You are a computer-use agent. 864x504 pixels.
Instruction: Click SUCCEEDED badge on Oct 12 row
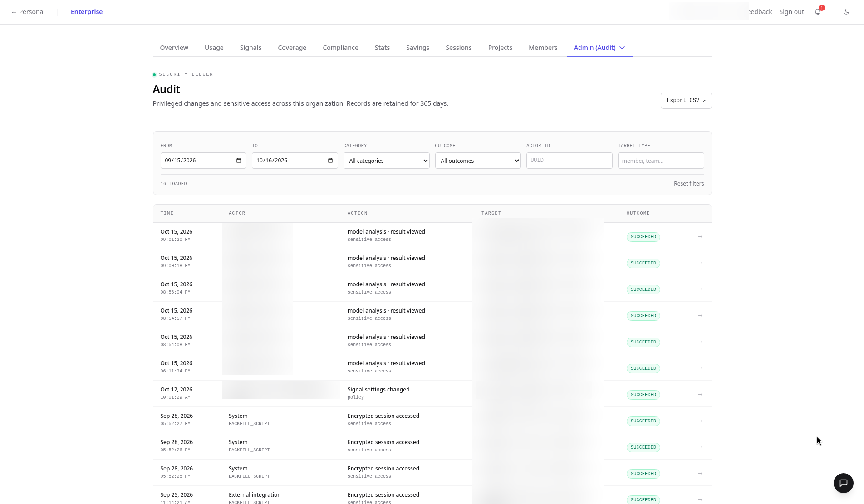click(643, 395)
